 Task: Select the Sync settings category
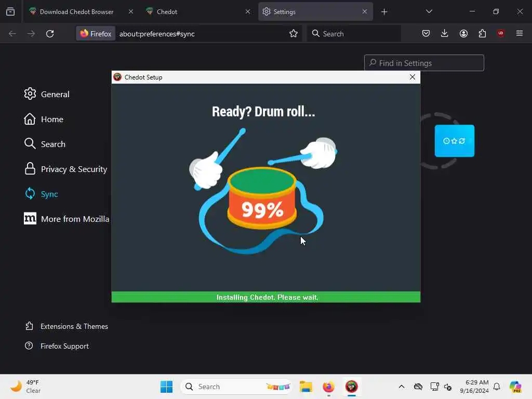[41, 194]
